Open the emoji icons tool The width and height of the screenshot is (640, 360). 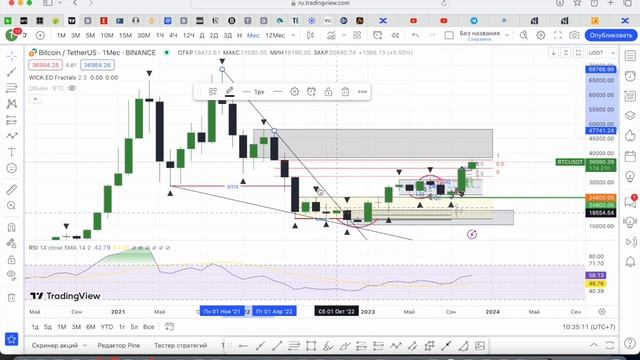11,168
